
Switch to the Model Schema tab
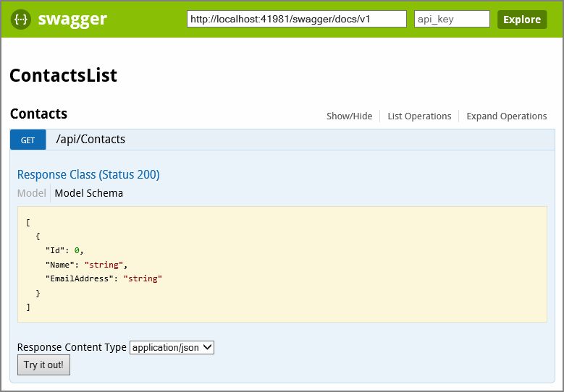(x=89, y=193)
